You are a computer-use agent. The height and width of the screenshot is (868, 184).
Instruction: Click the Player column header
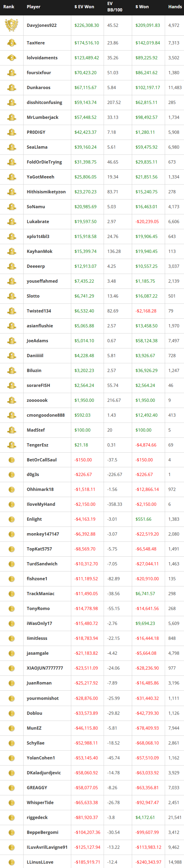pyautogui.click(x=33, y=7)
